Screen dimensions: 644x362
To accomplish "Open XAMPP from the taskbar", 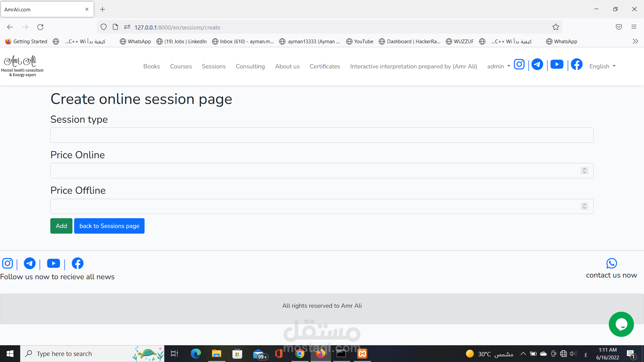I will click(x=362, y=354).
